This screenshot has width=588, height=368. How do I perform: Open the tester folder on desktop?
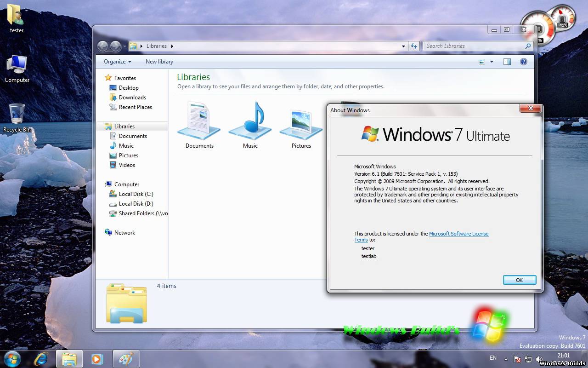pos(17,18)
